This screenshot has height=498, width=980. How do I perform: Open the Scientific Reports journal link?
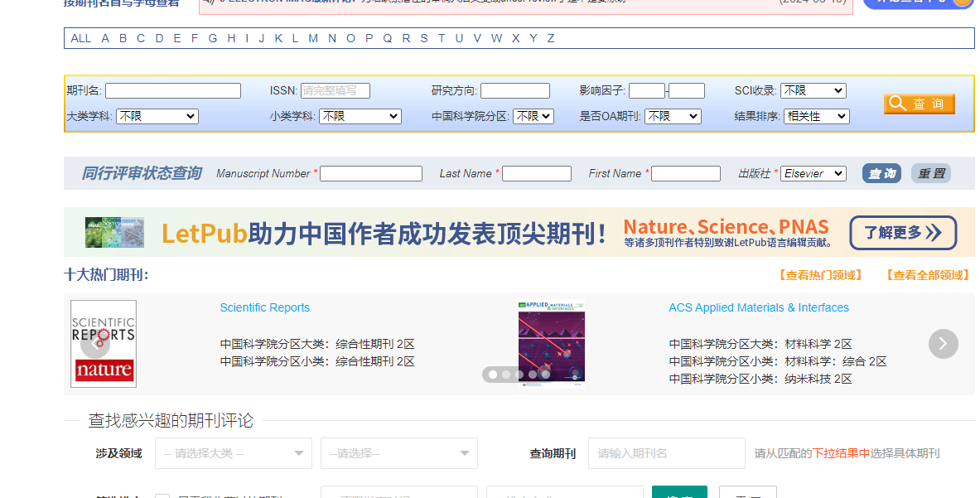coord(264,307)
